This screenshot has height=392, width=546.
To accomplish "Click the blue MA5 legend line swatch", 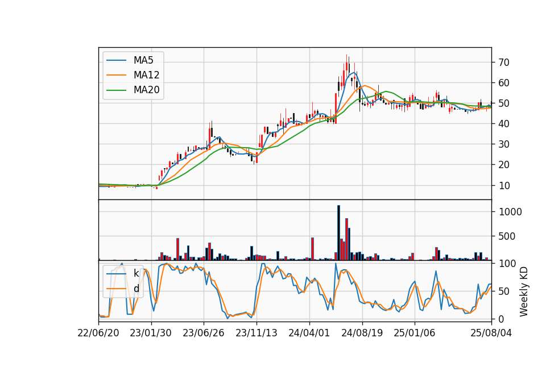I will tap(116, 60).
